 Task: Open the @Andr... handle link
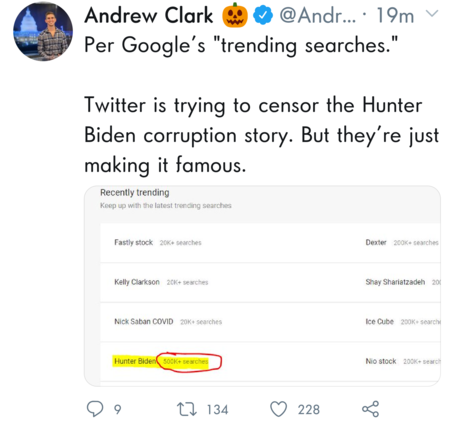pos(318,15)
